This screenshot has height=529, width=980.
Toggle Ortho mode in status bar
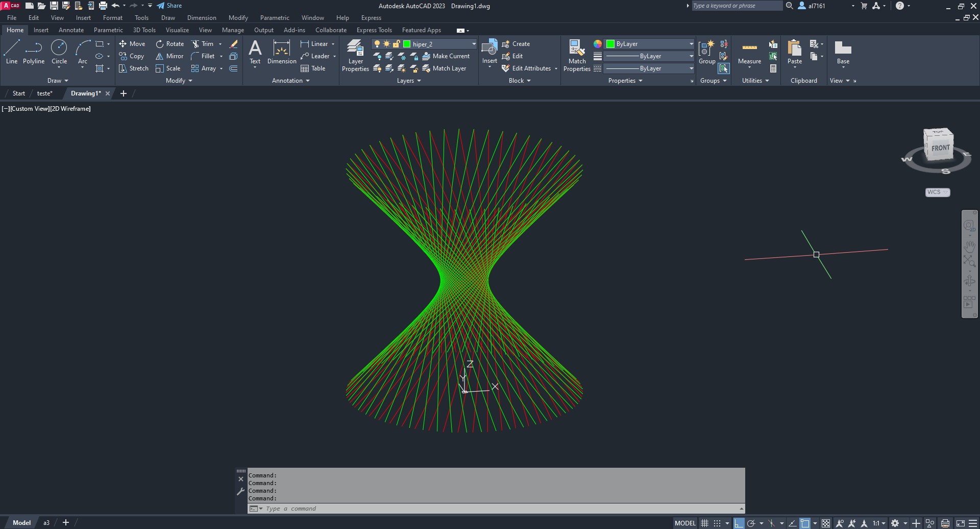click(739, 523)
